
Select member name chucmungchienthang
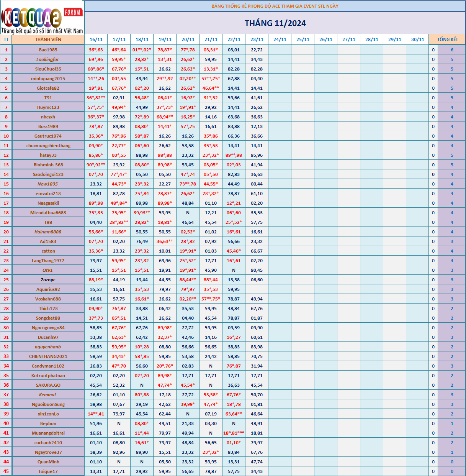pyautogui.click(x=48, y=146)
